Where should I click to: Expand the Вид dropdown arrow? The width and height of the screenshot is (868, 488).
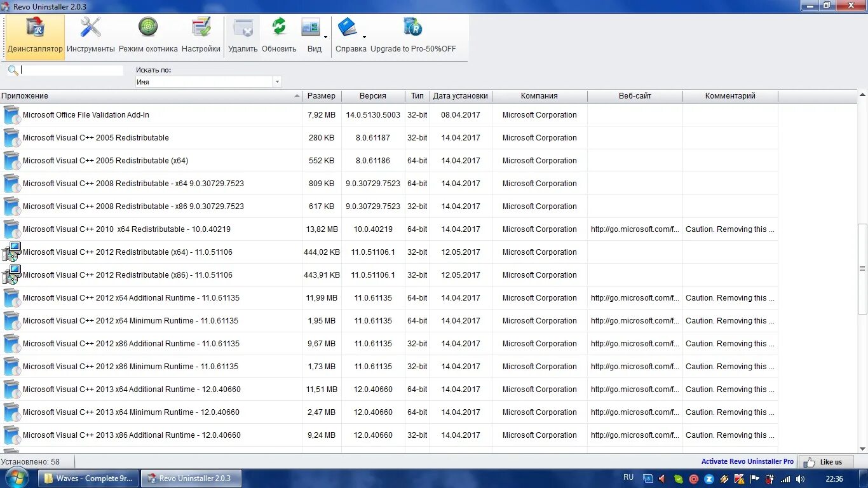click(326, 37)
